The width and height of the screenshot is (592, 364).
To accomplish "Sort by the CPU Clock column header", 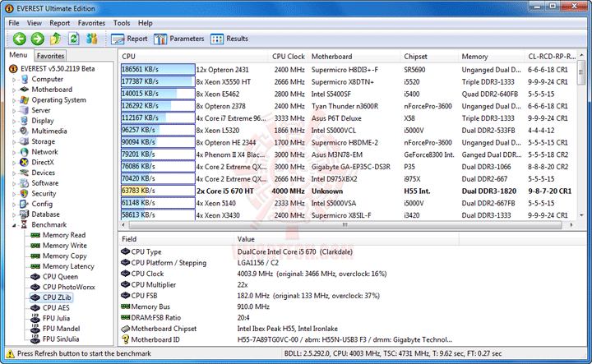I will pyautogui.click(x=288, y=57).
